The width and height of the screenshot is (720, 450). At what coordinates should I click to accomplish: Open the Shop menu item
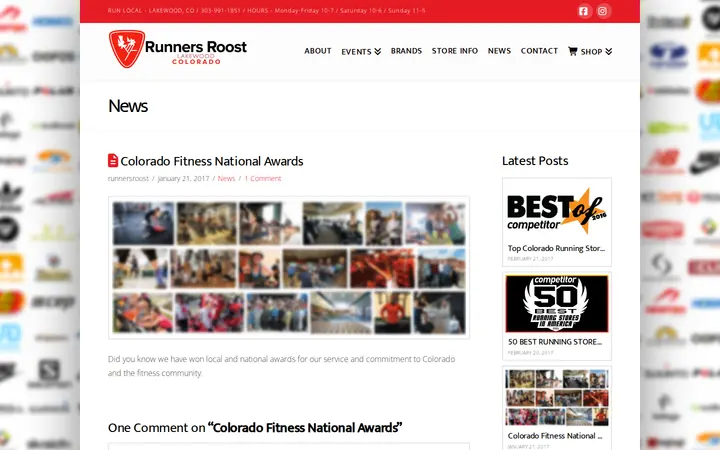point(591,52)
